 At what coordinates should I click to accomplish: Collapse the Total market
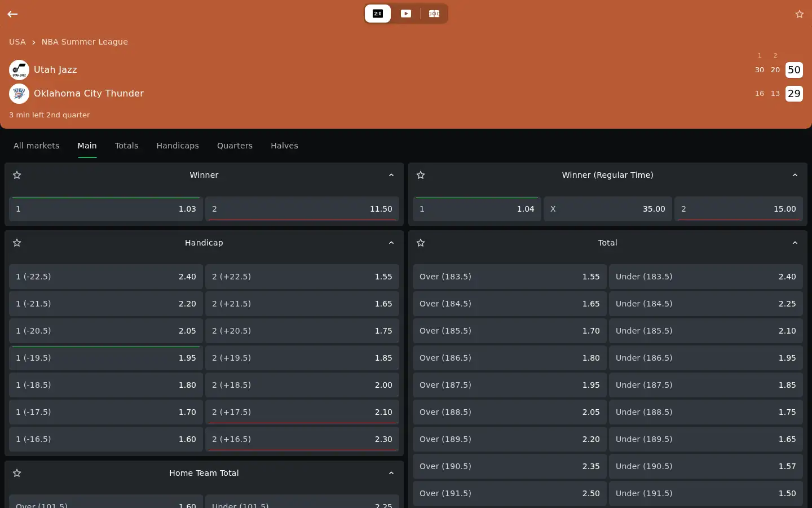click(795, 243)
